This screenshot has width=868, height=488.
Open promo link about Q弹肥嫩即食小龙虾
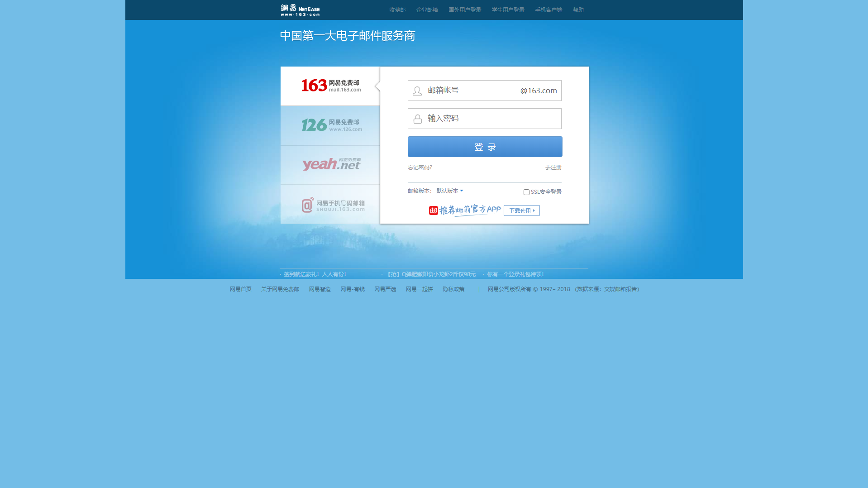pyautogui.click(x=431, y=274)
